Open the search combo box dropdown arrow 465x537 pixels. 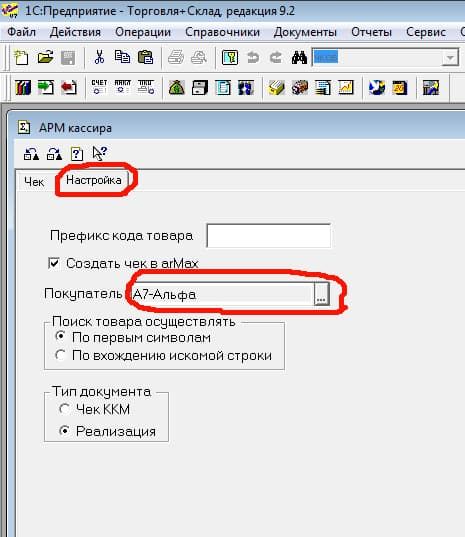[x=450, y=58]
